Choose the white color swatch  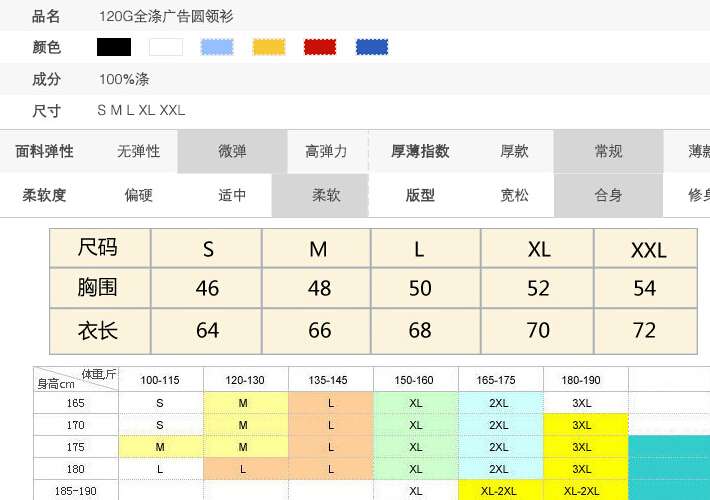(166, 47)
